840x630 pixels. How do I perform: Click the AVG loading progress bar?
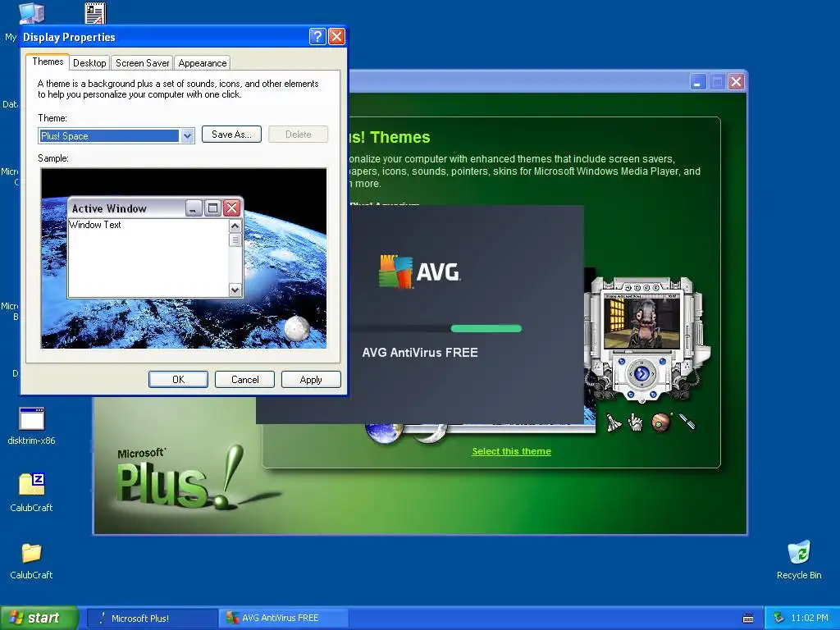[x=435, y=328]
